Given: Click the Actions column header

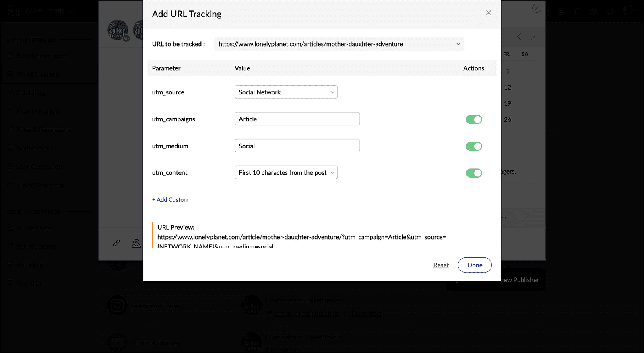Looking at the screenshot, I should [x=474, y=68].
